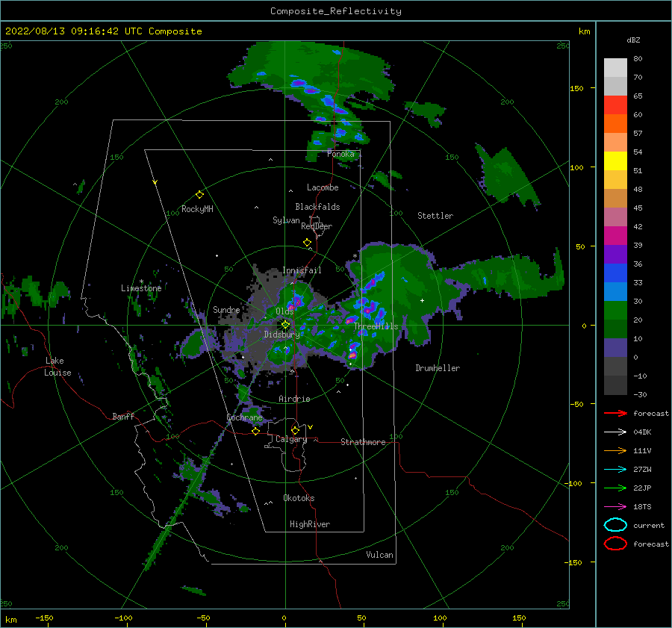The width and height of the screenshot is (672, 628).
Task: Click the green 22JP arrow symbol
Action: [x=615, y=488]
